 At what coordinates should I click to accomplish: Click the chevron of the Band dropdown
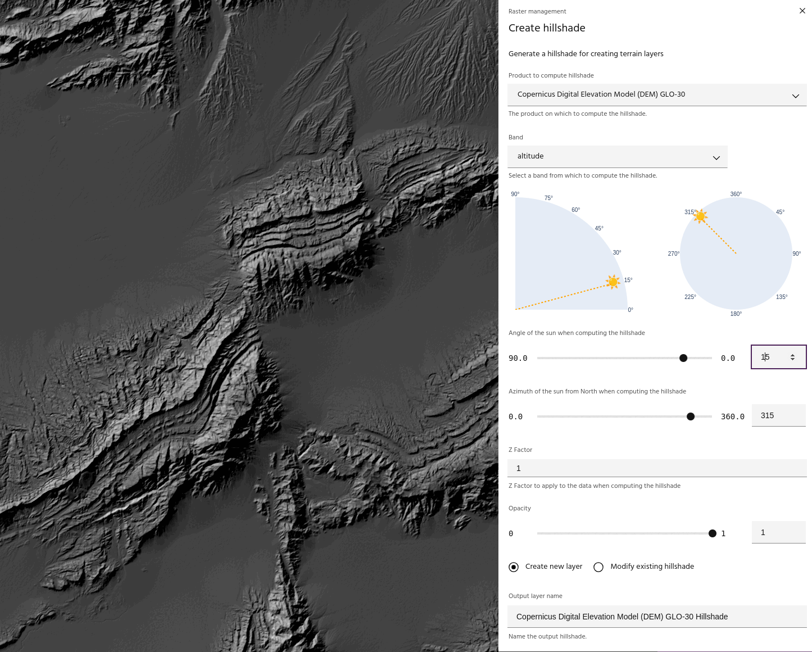pyautogui.click(x=716, y=158)
